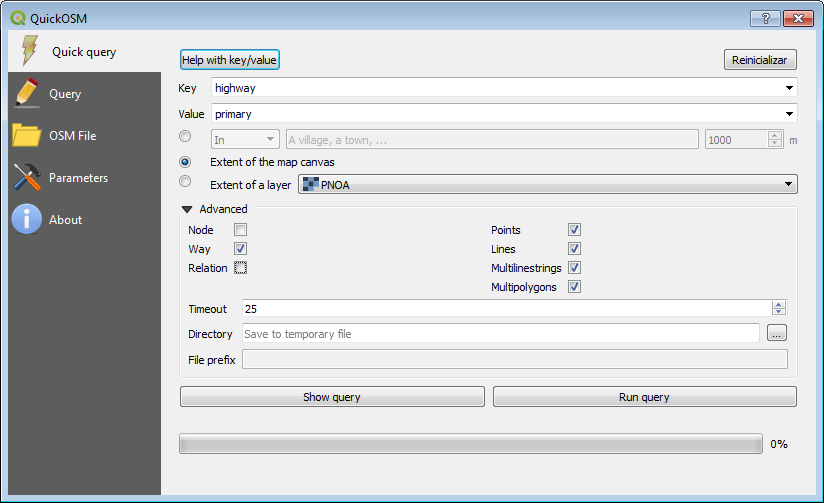Click the Query pencil icon
824x503 pixels.
(x=27, y=93)
